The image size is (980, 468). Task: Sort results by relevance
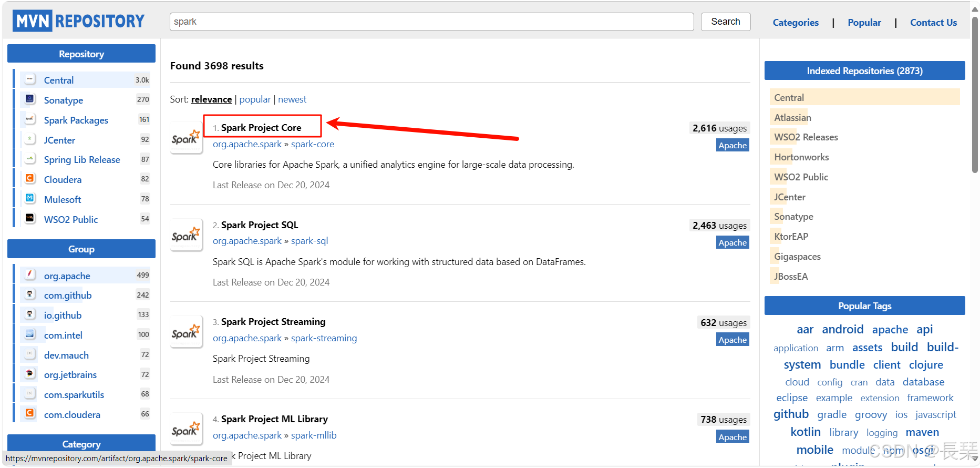point(211,99)
